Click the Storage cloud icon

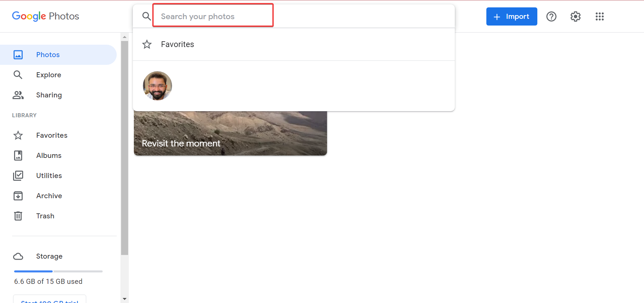tap(18, 256)
